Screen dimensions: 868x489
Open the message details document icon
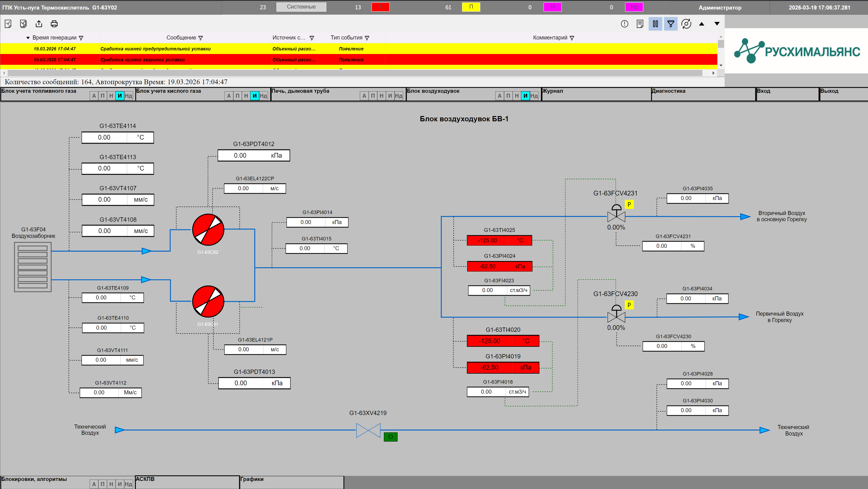[640, 24]
